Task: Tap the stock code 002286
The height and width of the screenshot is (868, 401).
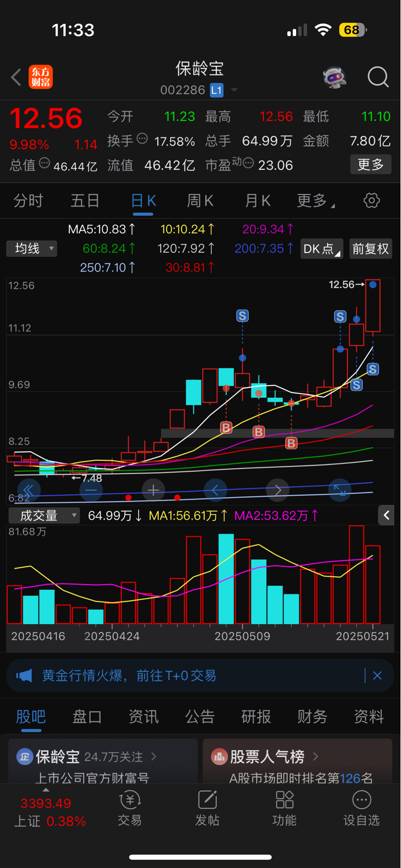Action: point(183,90)
